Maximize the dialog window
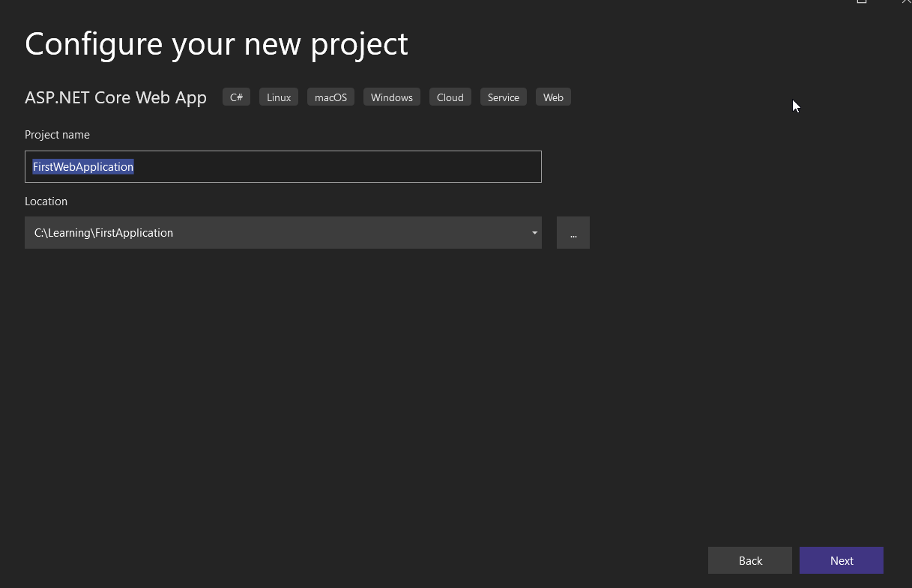Screen dimensions: 912x588 (862, 2)
